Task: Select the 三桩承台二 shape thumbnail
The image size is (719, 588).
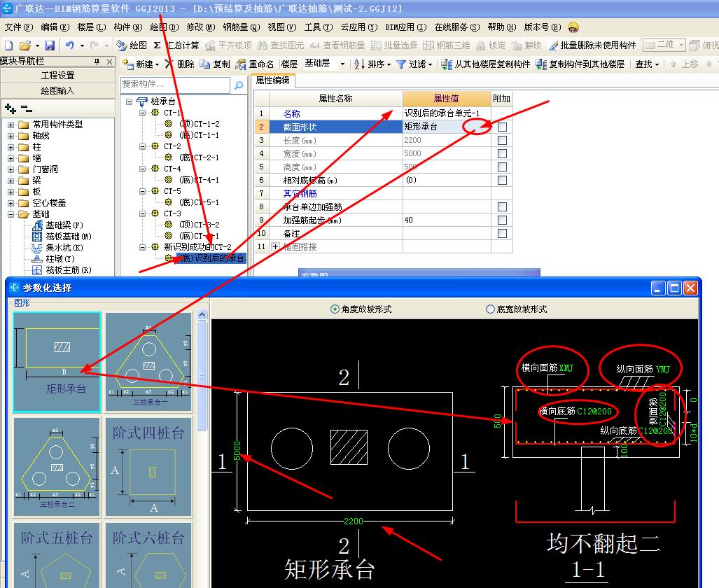Action: coord(57,467)
